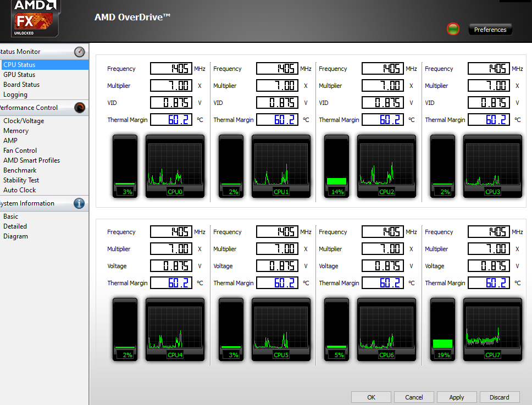Click the CPU1 2% load bar
Image resolution: width=532 pixels, height=405 pixels.
231,166
